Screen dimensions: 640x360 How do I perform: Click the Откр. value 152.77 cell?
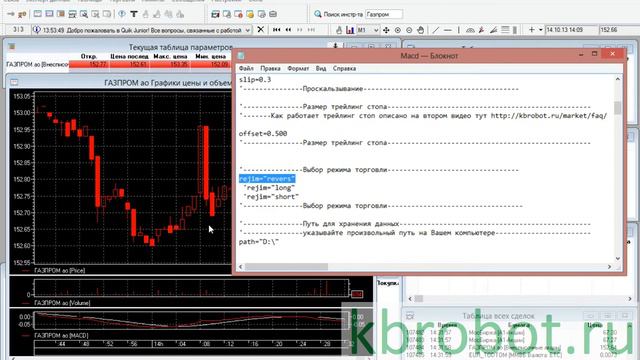point(89,64)
